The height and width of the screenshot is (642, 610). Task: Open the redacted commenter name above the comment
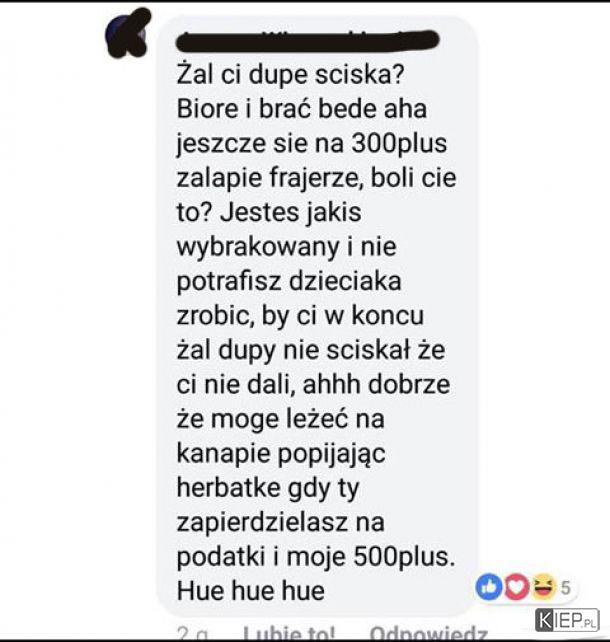[307, 41]
